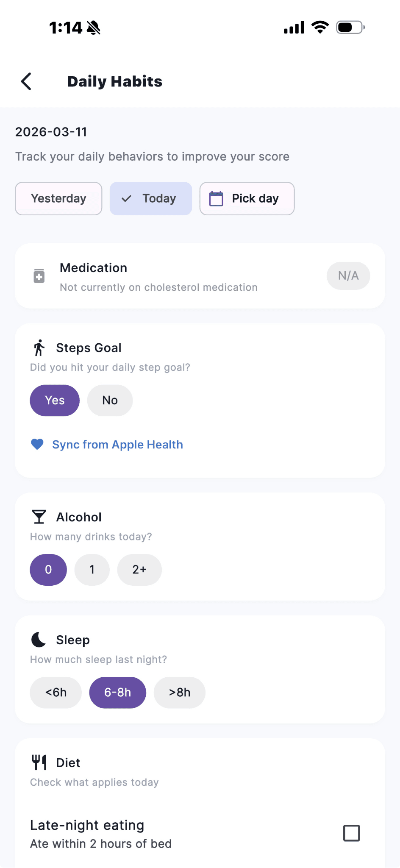Open the Pick day date picker
This screenshot has width=400, height=868.
click(x=247, y=199)
